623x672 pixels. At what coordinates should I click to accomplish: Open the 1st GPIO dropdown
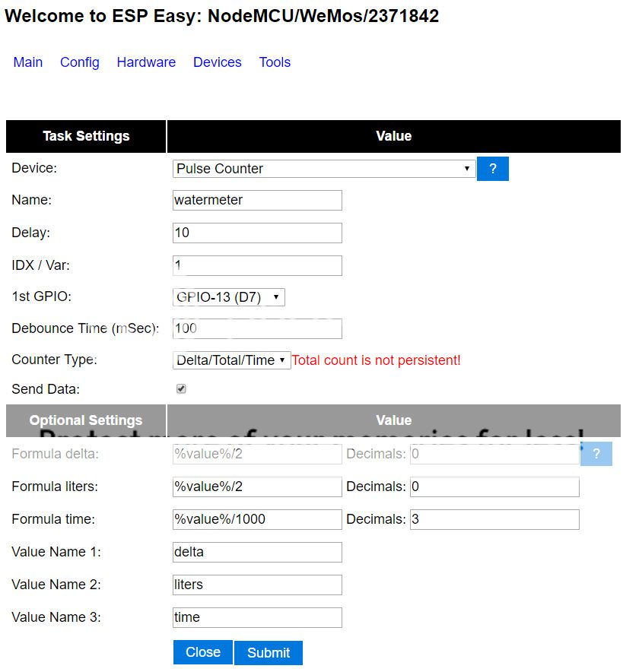228,297
